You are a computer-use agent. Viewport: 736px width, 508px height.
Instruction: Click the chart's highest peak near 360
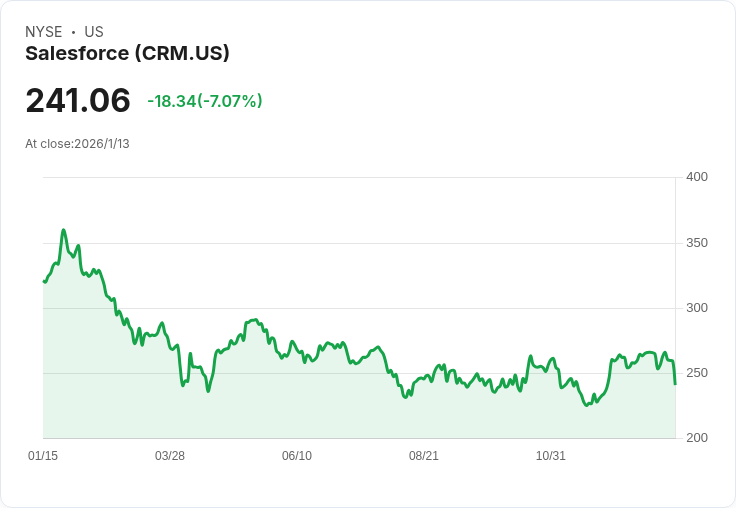click(x=63, y=230)
